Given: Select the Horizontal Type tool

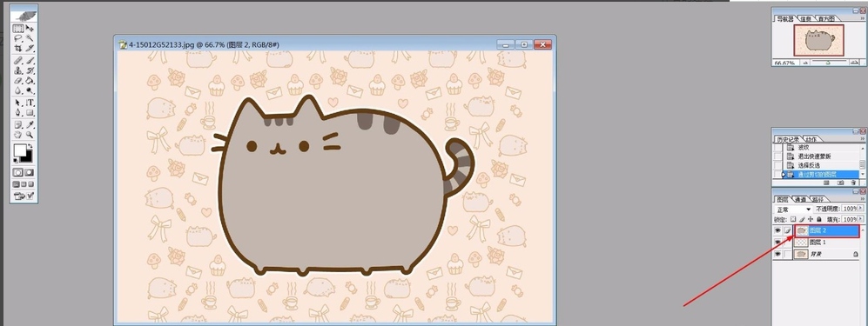Looking at the screenshot, I should point(30,103).
